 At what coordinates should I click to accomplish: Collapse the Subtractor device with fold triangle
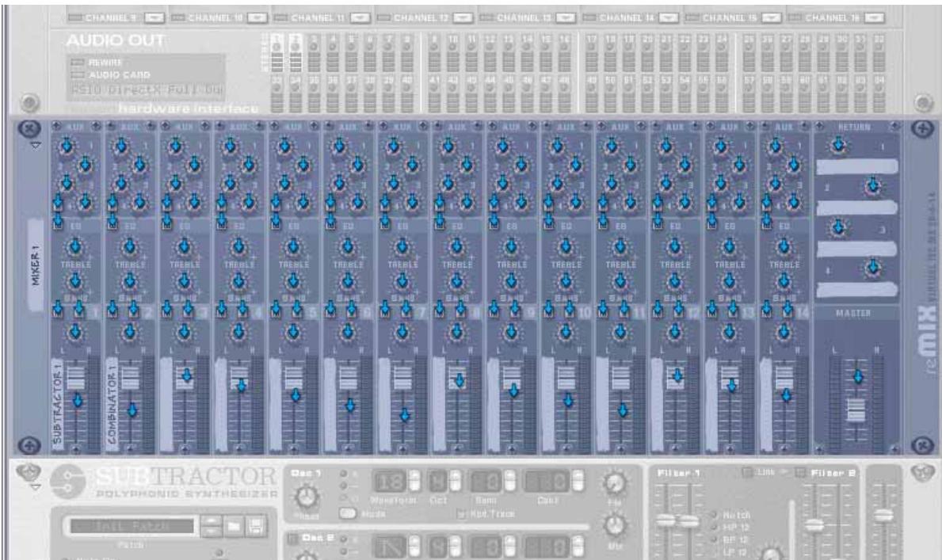[36, 487]
